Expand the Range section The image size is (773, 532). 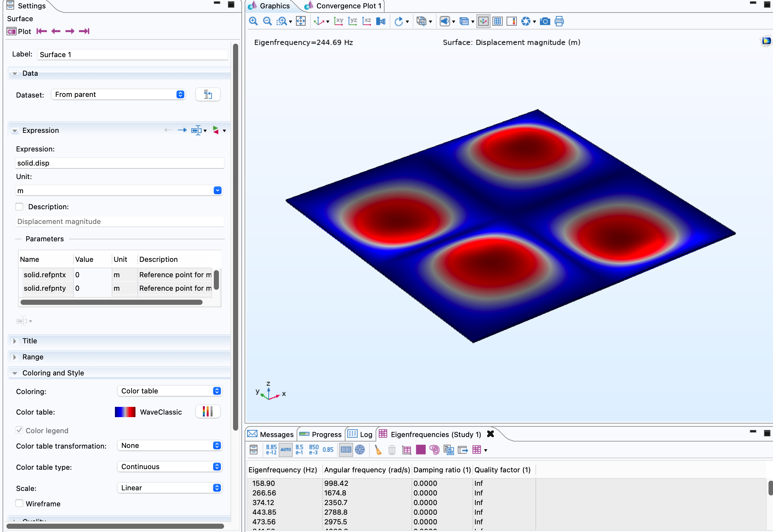coord(15,357)
